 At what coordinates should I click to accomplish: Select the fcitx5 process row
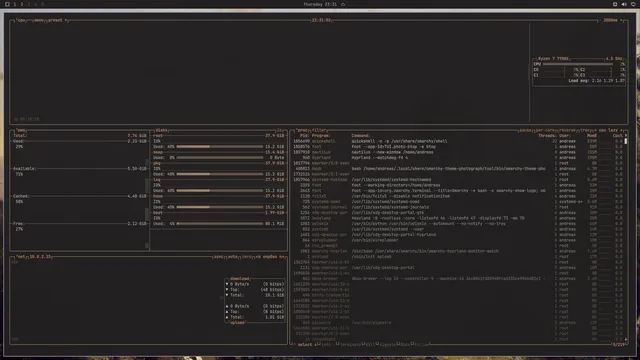(x=457, y=196)
